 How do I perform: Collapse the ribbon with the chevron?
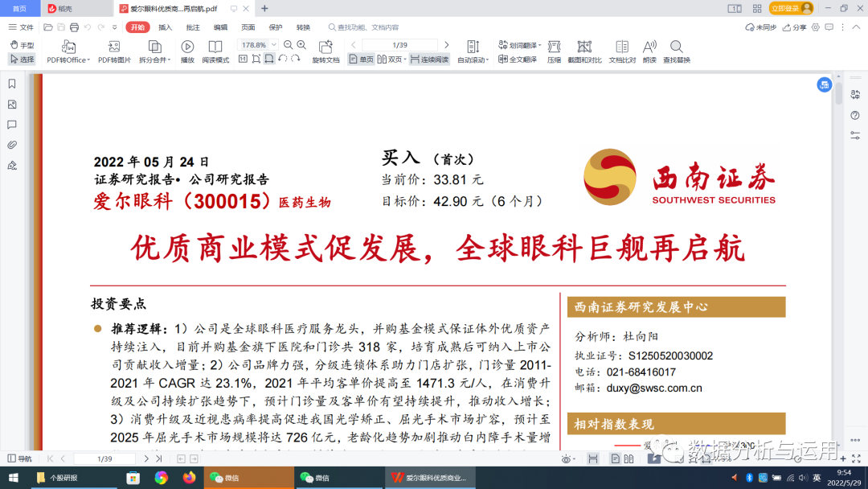[x=857, y=27]
